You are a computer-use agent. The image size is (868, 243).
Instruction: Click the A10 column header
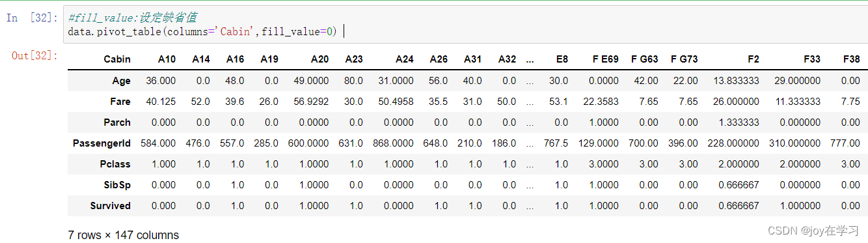coord(167,59)
